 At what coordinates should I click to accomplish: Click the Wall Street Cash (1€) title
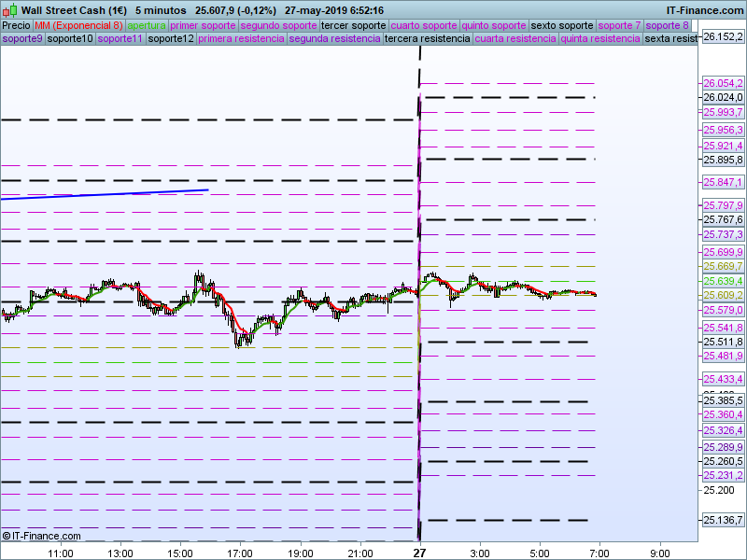74,10
